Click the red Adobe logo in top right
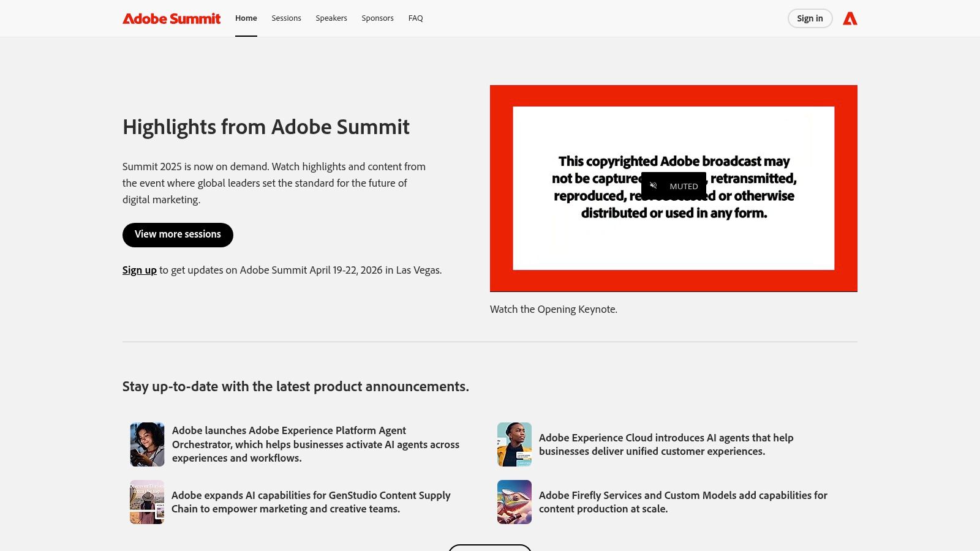 coord(850,18)
